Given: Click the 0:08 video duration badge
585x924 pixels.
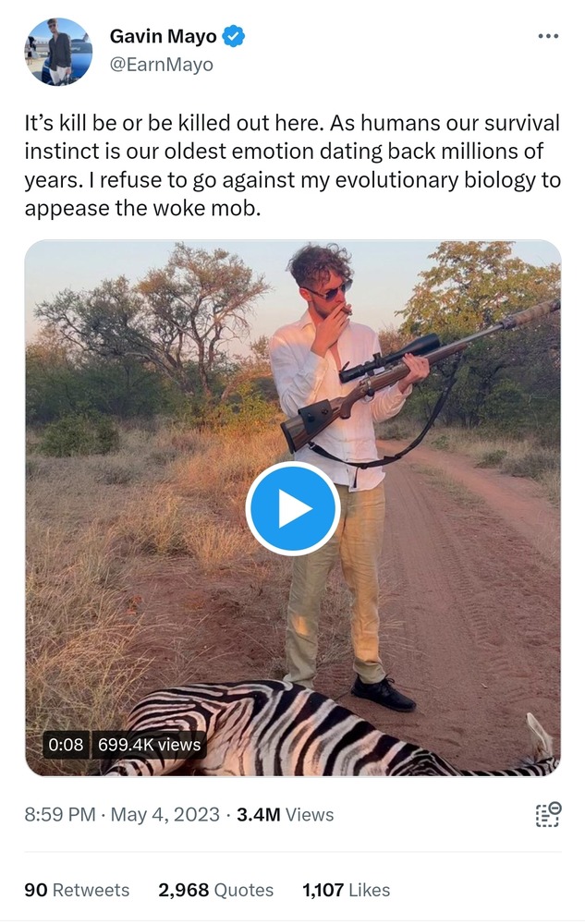Looking at the screenshot, I should tap(66, 745).
